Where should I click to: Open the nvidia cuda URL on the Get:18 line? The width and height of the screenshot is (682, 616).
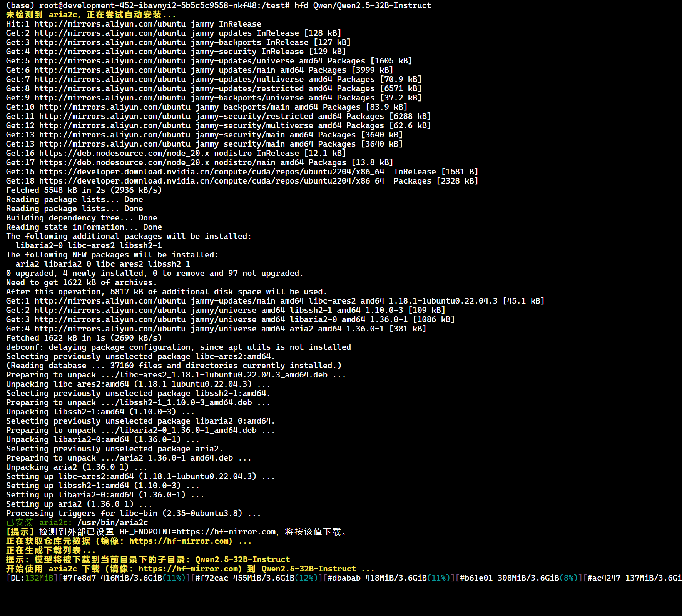(x=212, y=181)
